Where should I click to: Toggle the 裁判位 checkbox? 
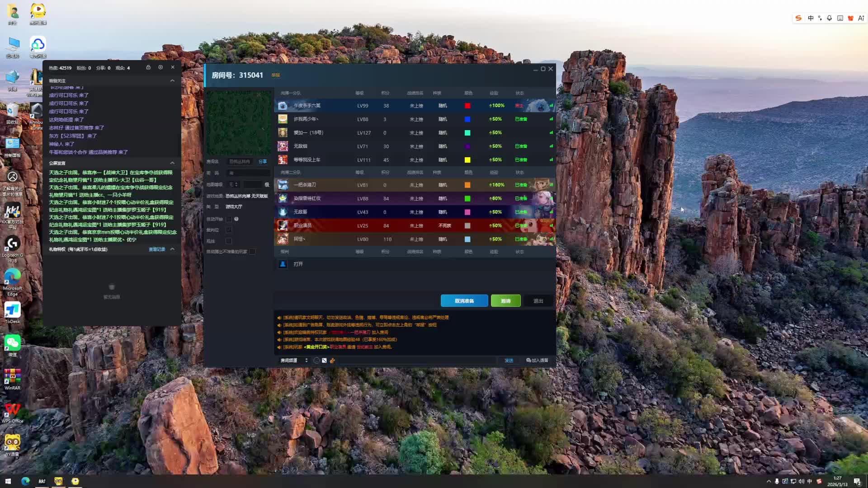[229, 230]
